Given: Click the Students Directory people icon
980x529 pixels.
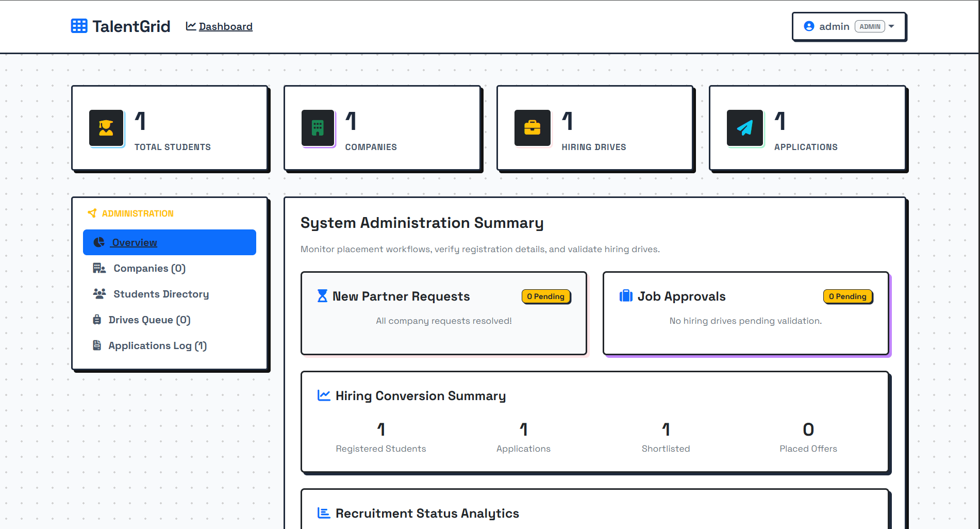Looking at the screenshot, I should [99, 294].
